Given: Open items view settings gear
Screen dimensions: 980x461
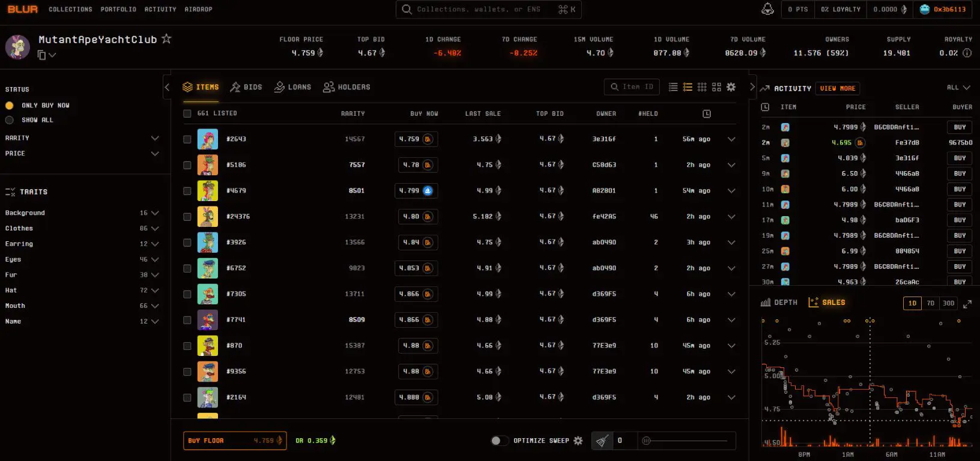Looking at the screenshot, I should tap(731, 87).
